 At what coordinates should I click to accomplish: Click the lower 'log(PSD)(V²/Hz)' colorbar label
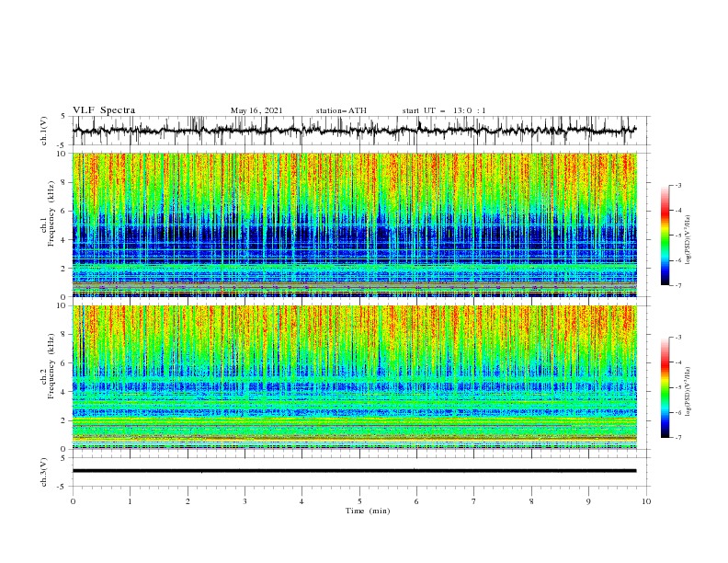pyautogui.click(x=688, y=391)
